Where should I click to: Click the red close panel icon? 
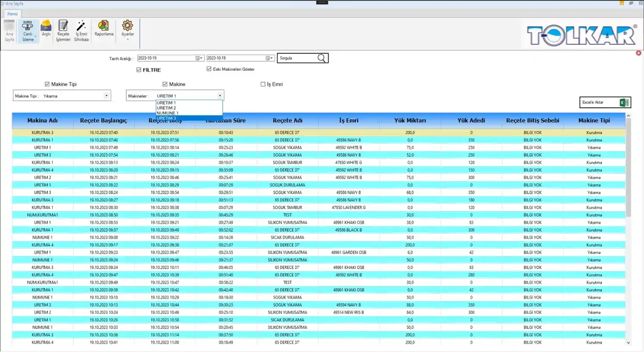638,53
